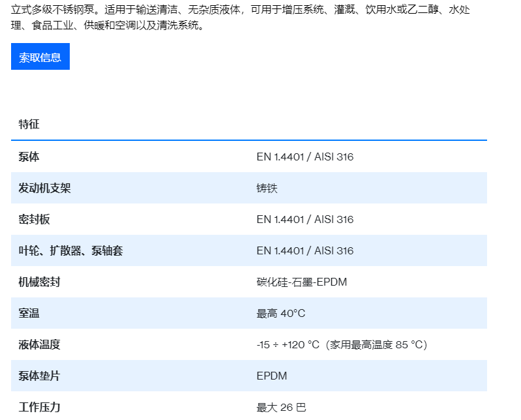Click the 密封板 row label
521x420 pixels.
coord(34,219)
